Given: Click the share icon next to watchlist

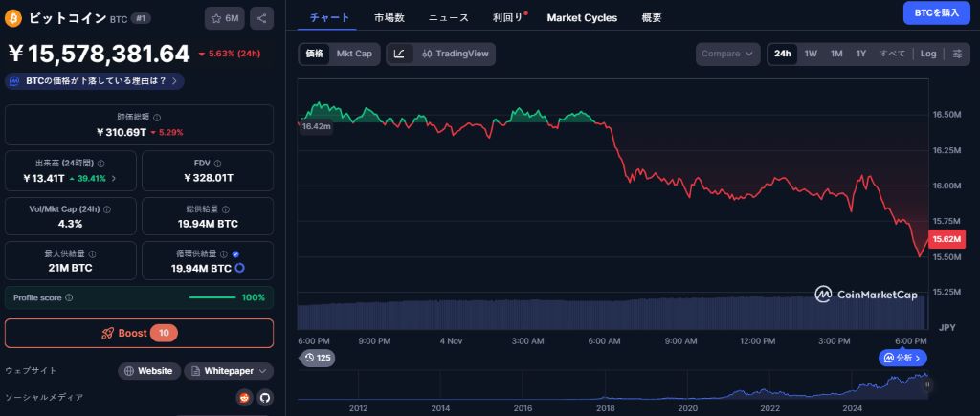Looking at the screenshot, I should pos(263,18).
